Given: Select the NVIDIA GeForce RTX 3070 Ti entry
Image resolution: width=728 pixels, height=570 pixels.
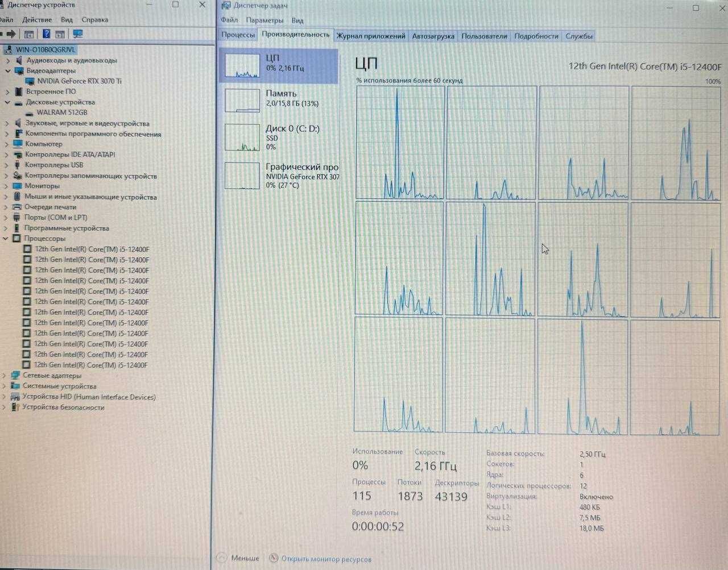Looking at the screenshot, I should click(x=80, y=81).
